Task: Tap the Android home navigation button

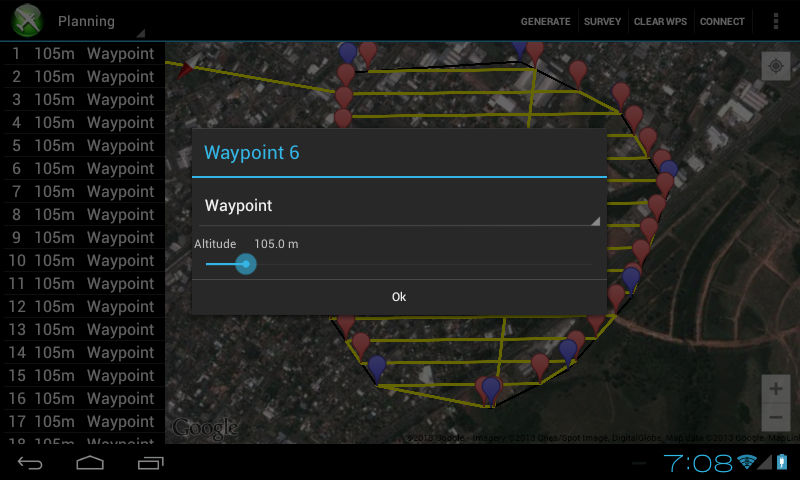Action: click(90, 463)
